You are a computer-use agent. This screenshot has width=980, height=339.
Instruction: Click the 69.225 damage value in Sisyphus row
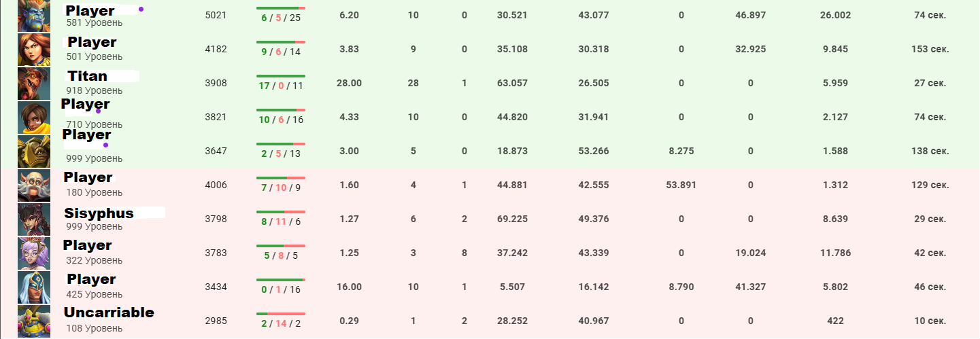tap(513, 219)
